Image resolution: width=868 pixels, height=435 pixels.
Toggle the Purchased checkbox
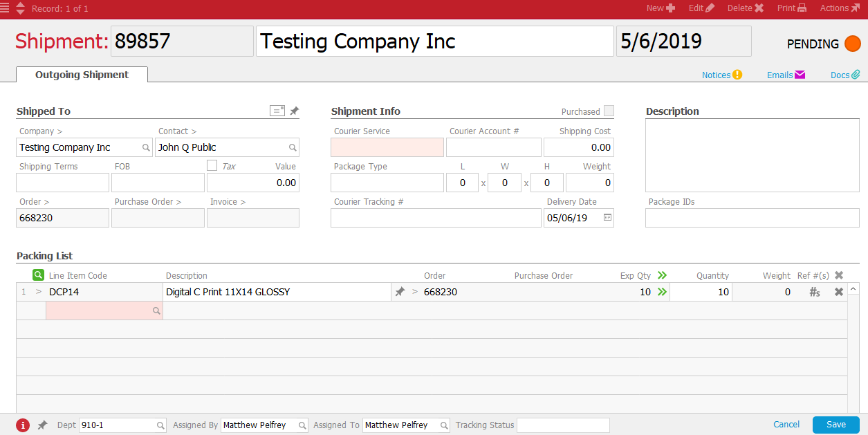609,111
